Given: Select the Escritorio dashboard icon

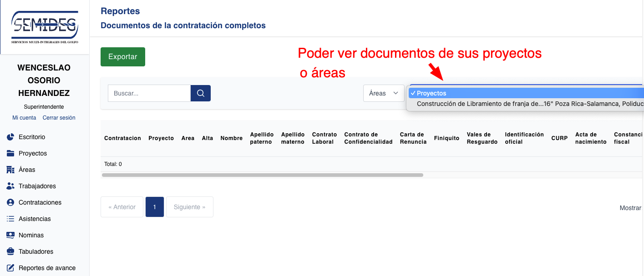Looking at the screenshot, I should [x=10, y=137].
